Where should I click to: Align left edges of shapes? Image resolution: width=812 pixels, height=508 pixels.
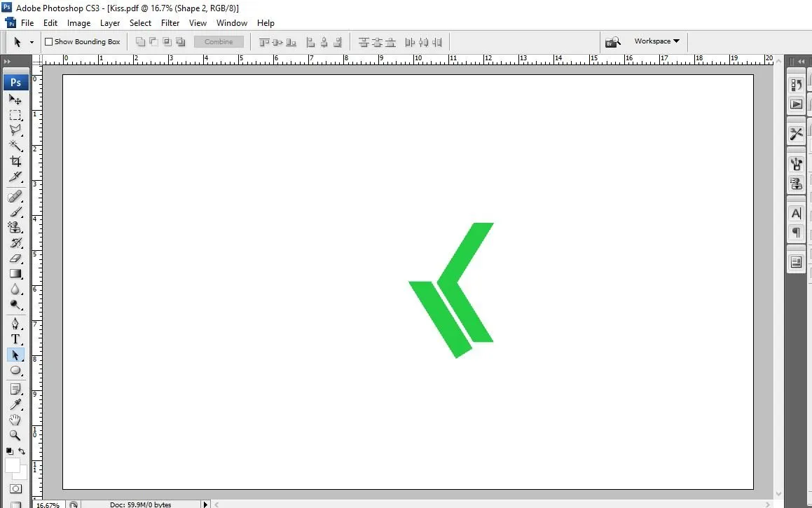[x=310, y=42]
